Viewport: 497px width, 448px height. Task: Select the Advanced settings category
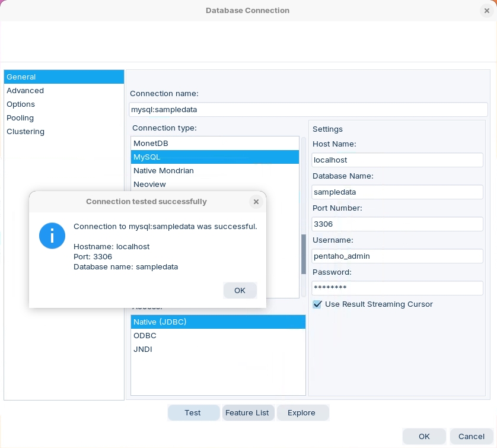(x=25, y=91)
